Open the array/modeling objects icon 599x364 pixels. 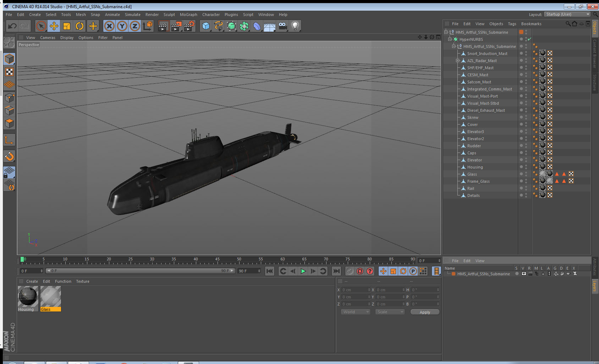[x=244, y=26]
